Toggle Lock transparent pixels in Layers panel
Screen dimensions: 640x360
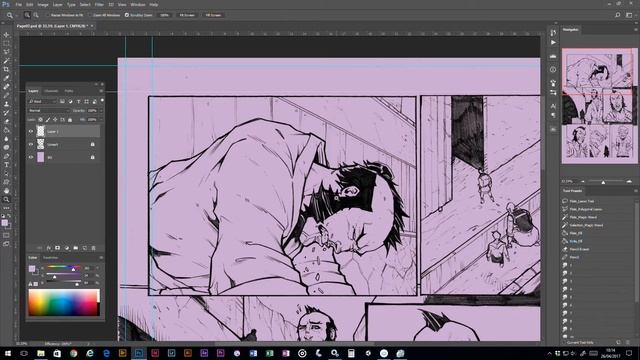tap(40, 120)
